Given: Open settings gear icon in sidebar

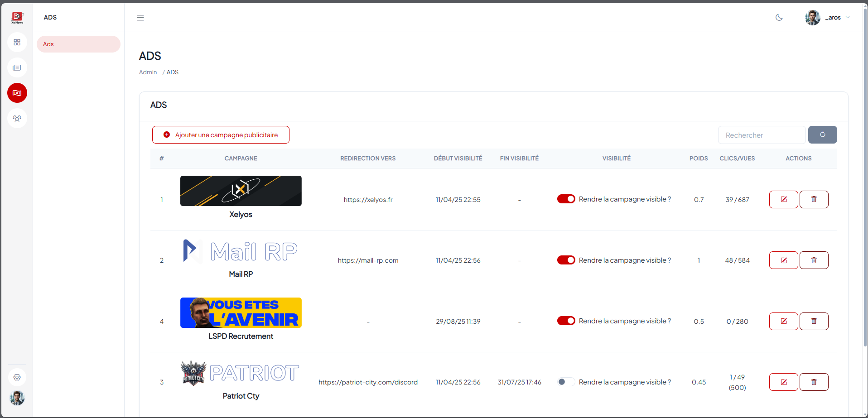Looking at the screenshot, I should pyautogui.click(x=17, y=377).
